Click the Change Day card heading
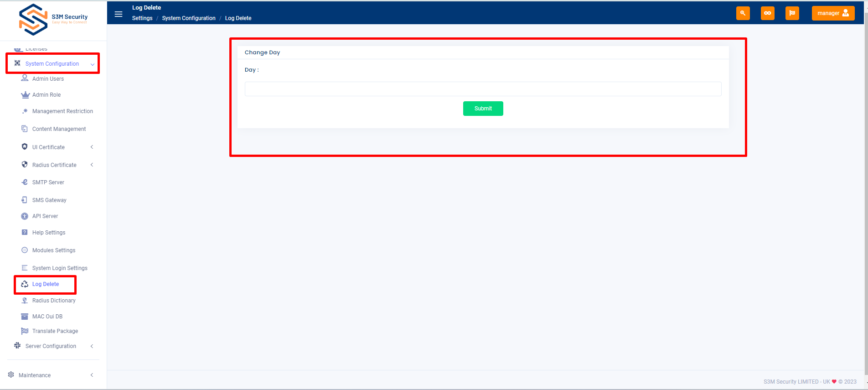Viewport: 868px width, 390px height. pos(262,52)
